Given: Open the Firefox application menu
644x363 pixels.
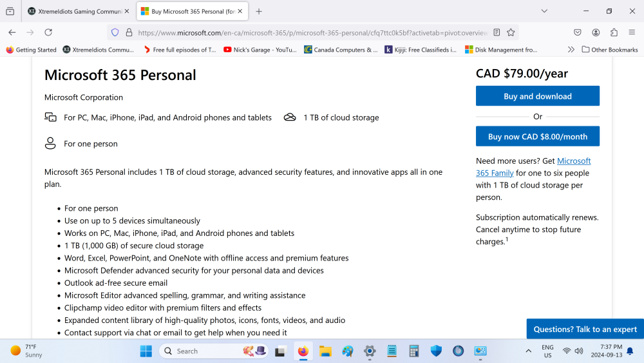Looking at the screenshot, I should (x=632, y=32).
